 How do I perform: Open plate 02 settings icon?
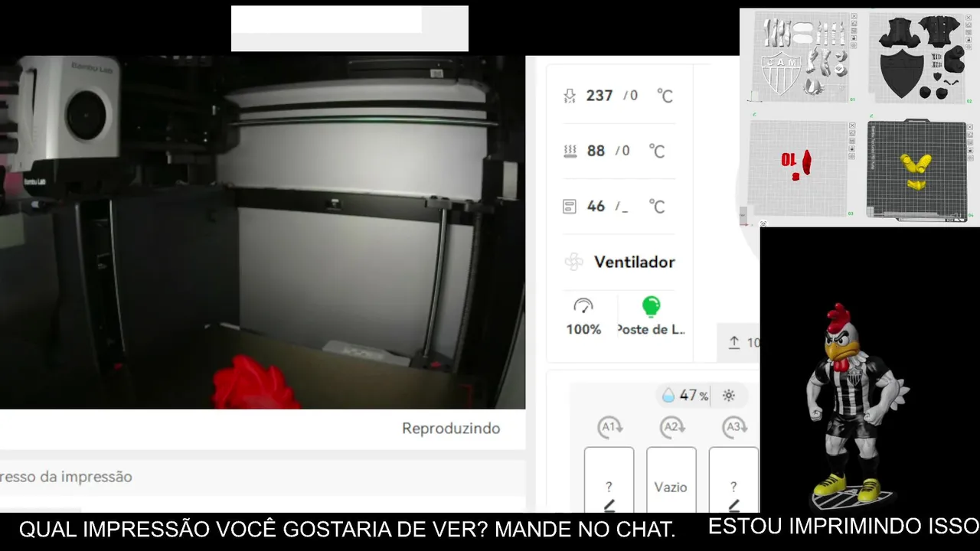pos(969,47)
